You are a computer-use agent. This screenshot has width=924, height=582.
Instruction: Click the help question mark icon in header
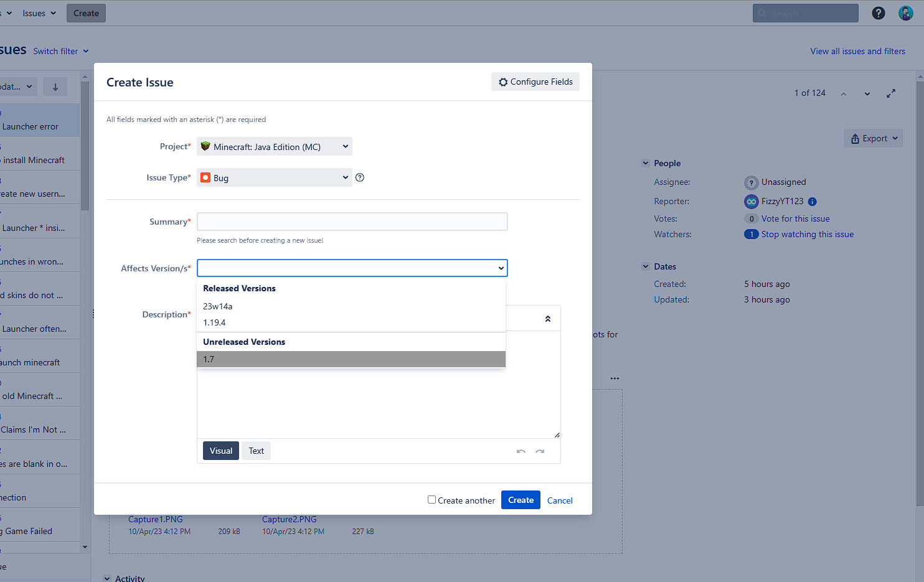(878, 13)
